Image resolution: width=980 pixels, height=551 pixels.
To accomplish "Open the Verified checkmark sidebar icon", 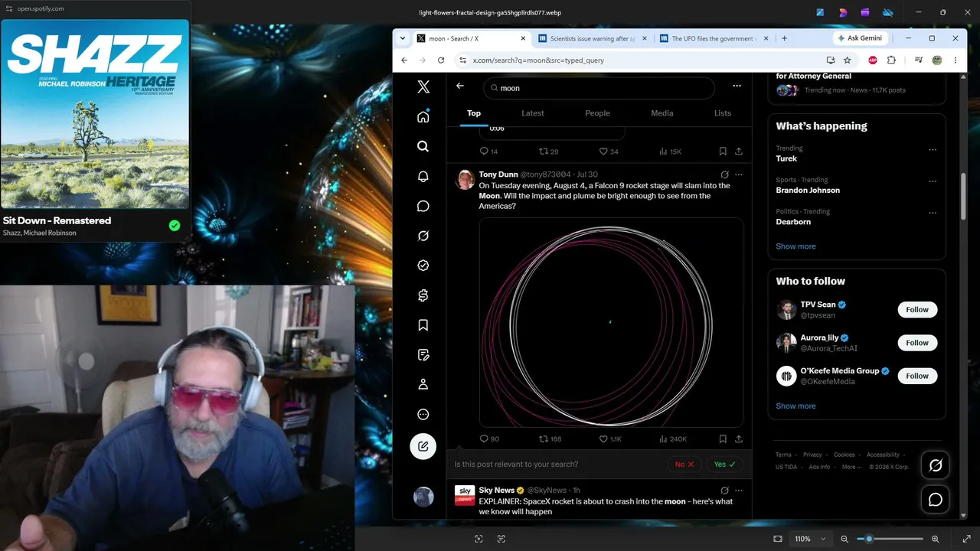I will (423, 266).
